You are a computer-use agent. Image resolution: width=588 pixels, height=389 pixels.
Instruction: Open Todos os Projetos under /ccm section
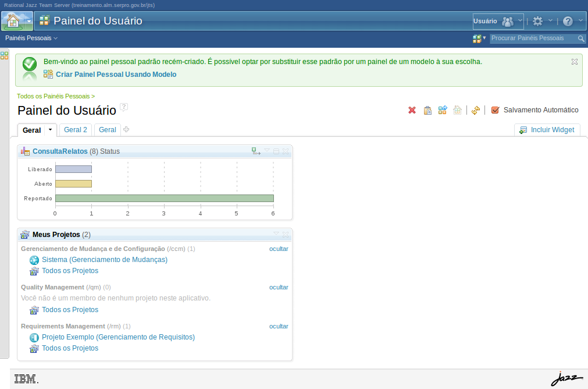click(x=70, y=271)
